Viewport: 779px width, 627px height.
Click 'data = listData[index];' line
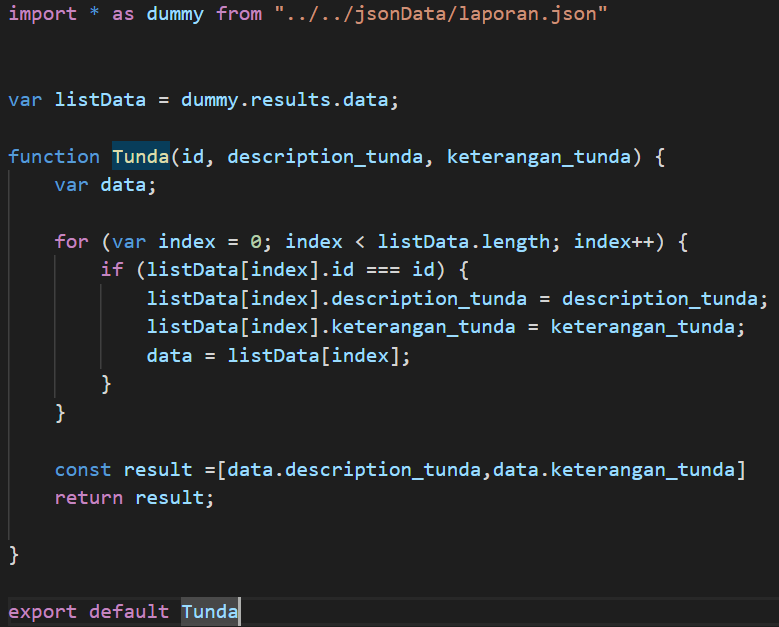click(x=278, y=356)
